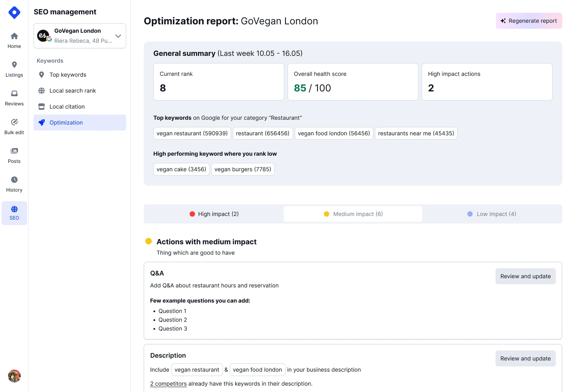Image resolution: width=575 pixels, height=392 pixels.
Task: Select the SEO sidebar icon
Action: pyautogui.click(x=14, y=213)
